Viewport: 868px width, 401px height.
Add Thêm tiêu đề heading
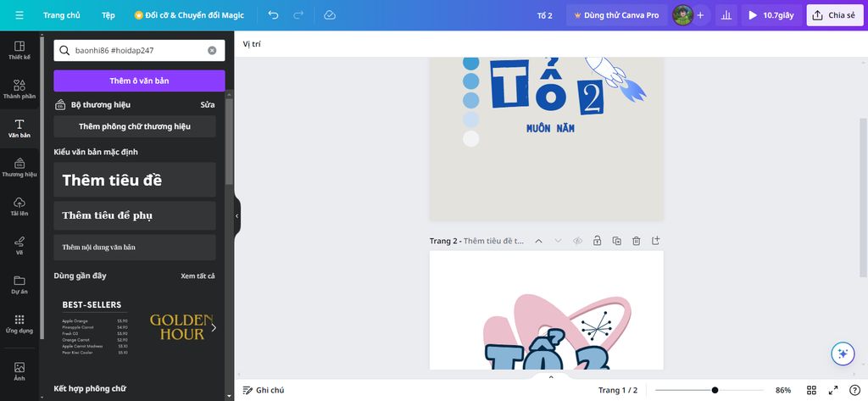coord(135,180)
